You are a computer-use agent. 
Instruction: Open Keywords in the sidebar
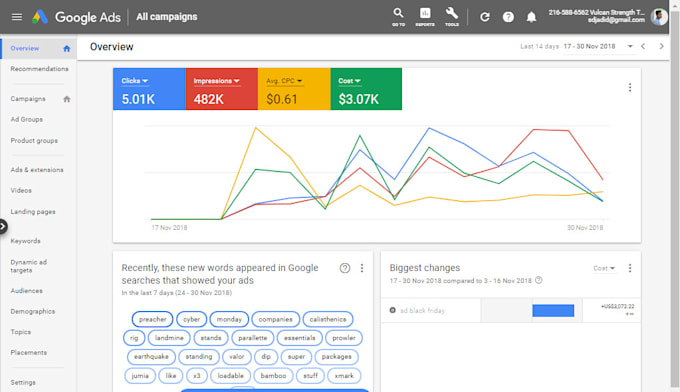click(x=25, y=241)
